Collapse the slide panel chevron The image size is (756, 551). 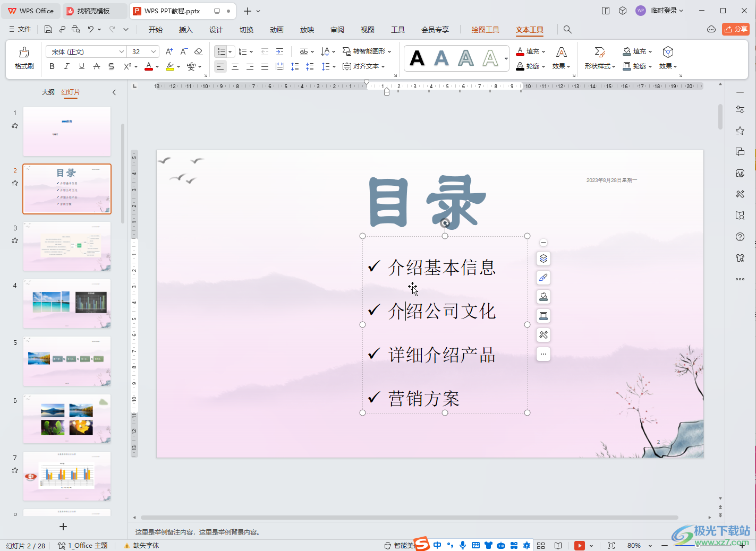coord(114,92)
